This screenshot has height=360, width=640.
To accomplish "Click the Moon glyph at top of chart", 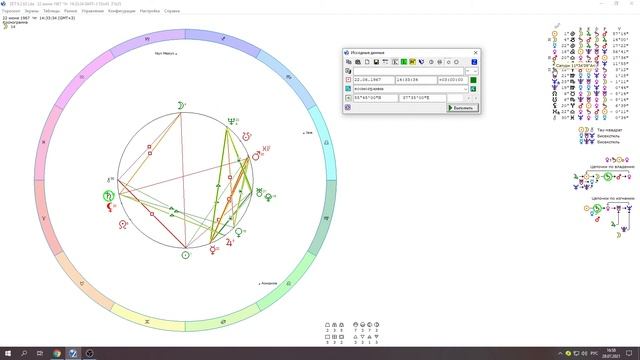I will [181, 106].
